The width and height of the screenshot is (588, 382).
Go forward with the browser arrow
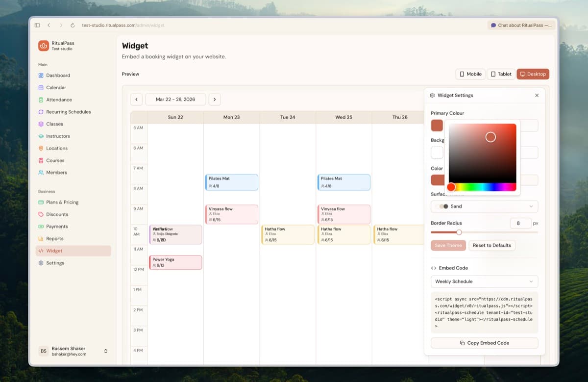coord(61,25)
